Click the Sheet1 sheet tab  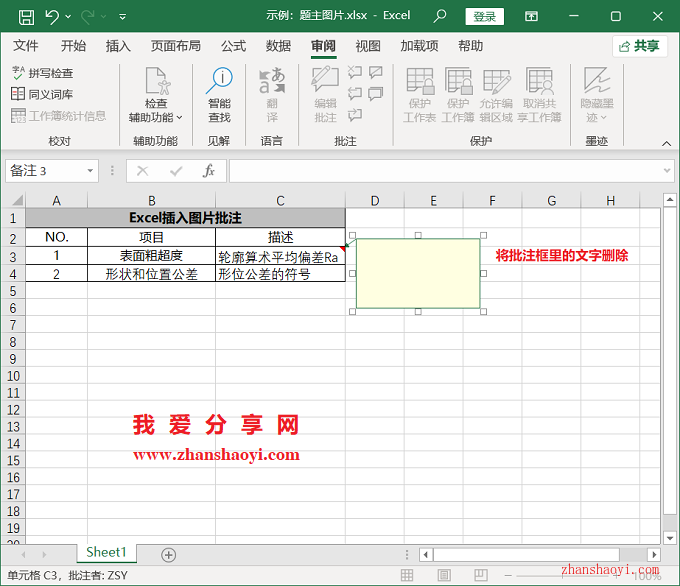pos(106,552)
